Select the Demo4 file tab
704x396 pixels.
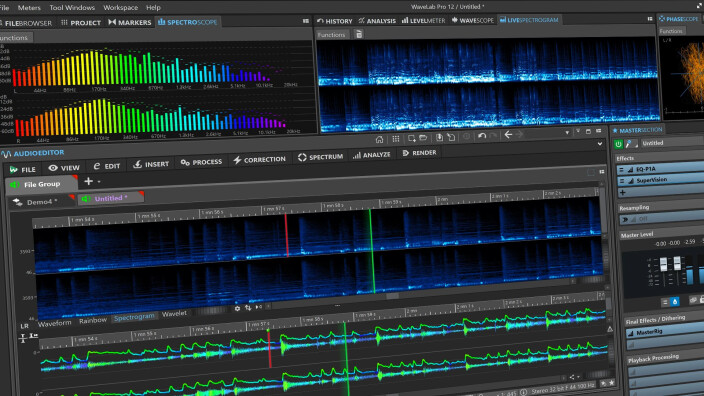[x=41, y=202]
